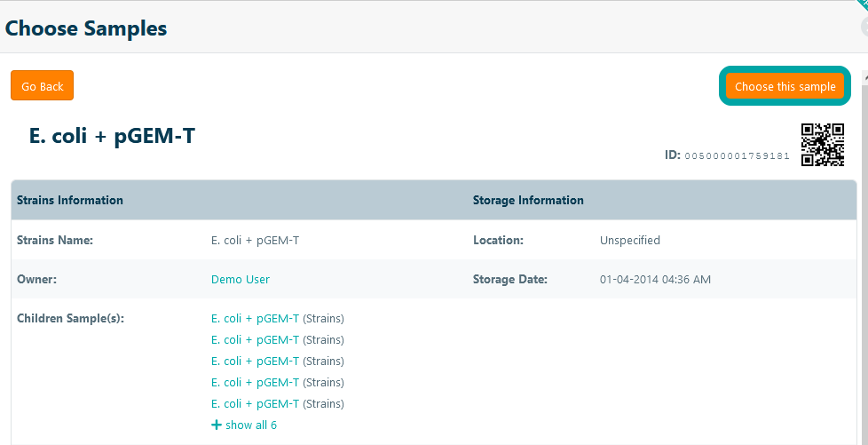Click the E. coli + pGEM-T sample title
The width and height of the screenshot is (868, 445).
click(112, 136)
